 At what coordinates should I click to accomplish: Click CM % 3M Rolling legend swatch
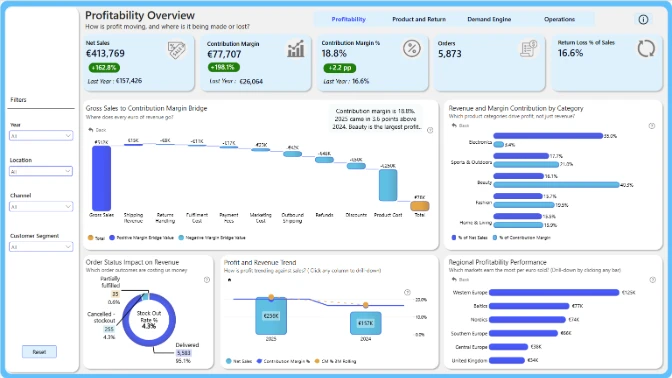pyautogui.click(x=317, y=361)
